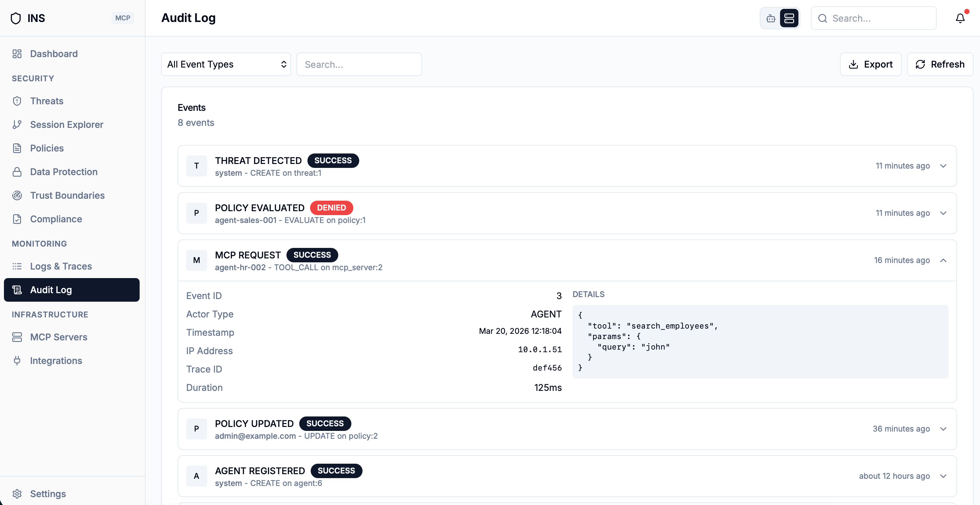Focus the events filter Search box
The height and width of the screenshot is (505, 980).
point(359,64)
